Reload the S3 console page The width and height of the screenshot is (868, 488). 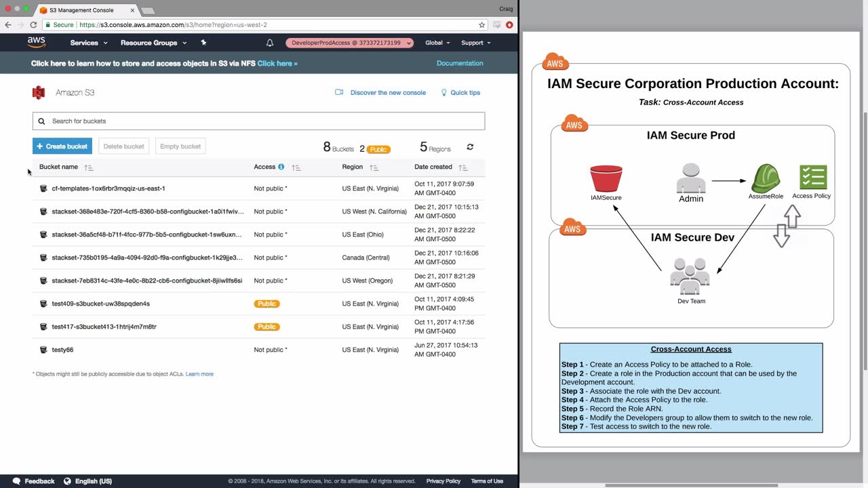coord(33,25)
